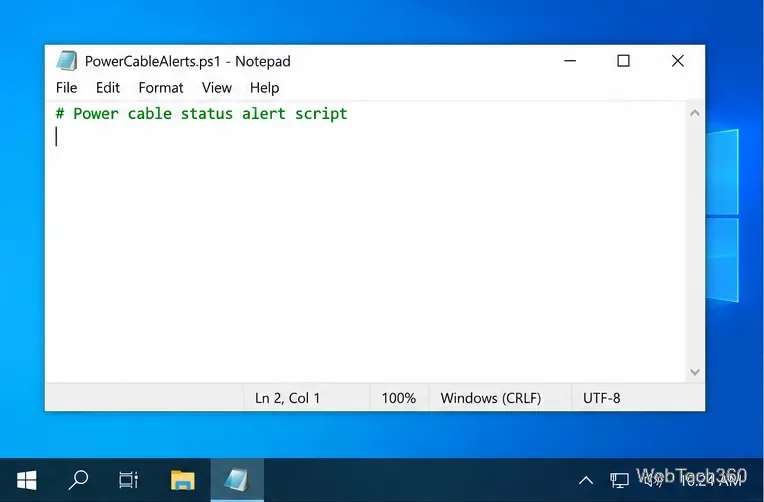Place cursor in empty editor area
The image size is (764, 502).
coord(365,253)
